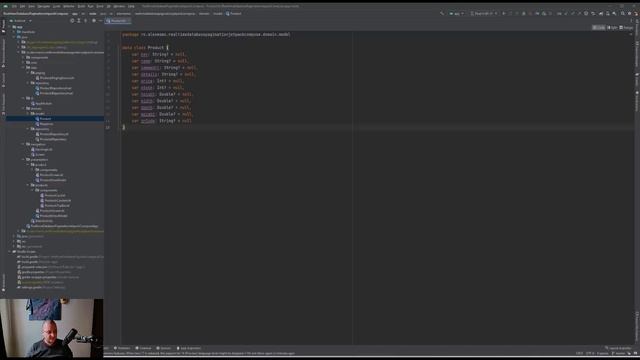Click the 4 spaces indent setting in the status bar
The width and height of the screenshot is (640, 360).
(x=602, y=353)
